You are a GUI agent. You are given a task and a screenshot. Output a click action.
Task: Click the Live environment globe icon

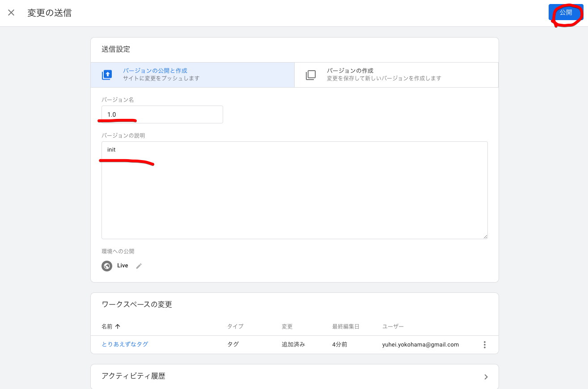pyautogui.click(x=106, y=266)
